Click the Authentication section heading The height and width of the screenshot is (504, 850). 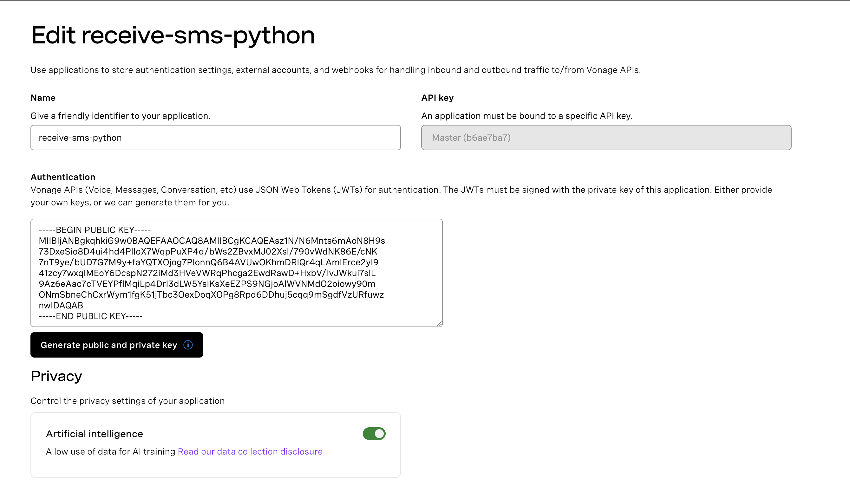[63, 177]
